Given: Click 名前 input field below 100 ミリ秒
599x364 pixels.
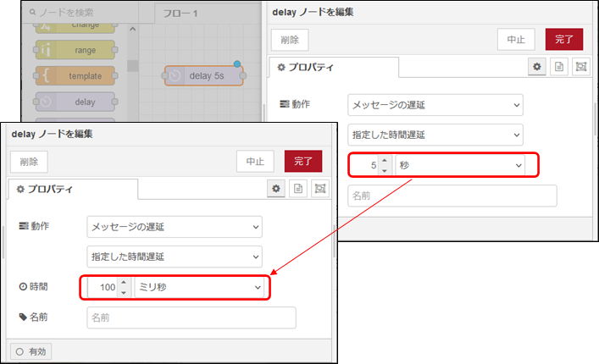Looking at the screenshot, I should (x=191, y=317).
